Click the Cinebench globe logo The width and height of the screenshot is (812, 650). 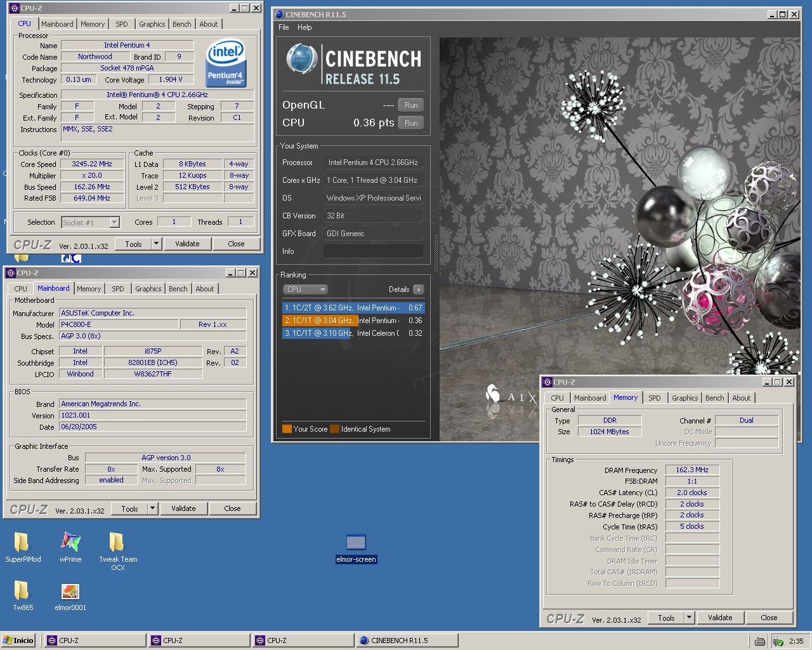301,59
